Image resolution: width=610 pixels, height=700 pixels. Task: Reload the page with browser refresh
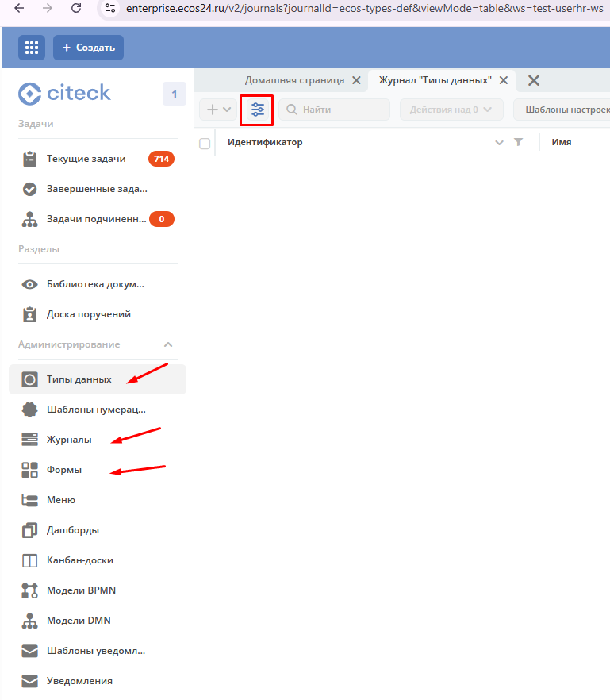click(76, 9)
